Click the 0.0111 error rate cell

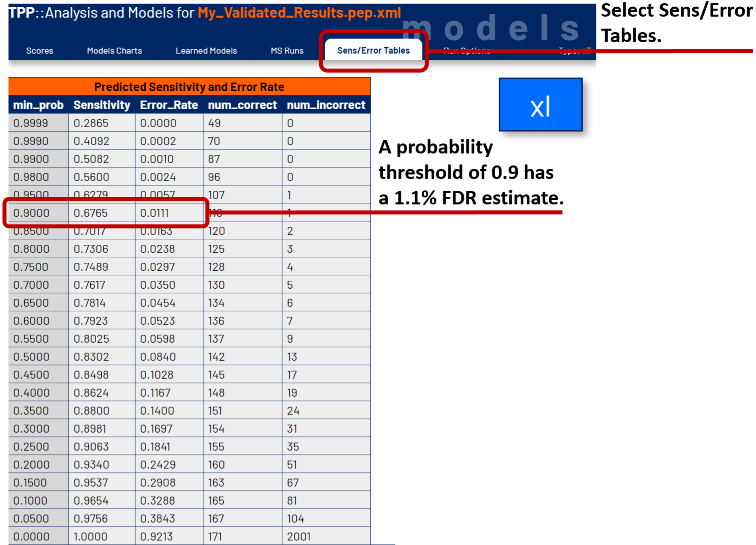tap(154, 213)
